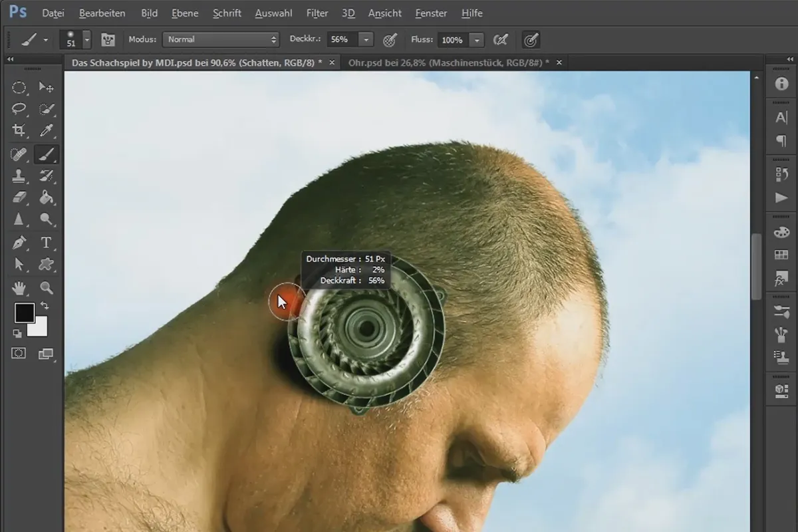
Task: Open the Swatches panel icon
Action: click(781, 255)
